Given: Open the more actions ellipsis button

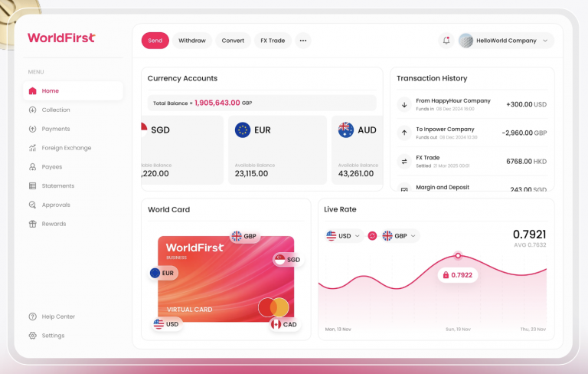Looking at the screenshot, I should (303, 41).
